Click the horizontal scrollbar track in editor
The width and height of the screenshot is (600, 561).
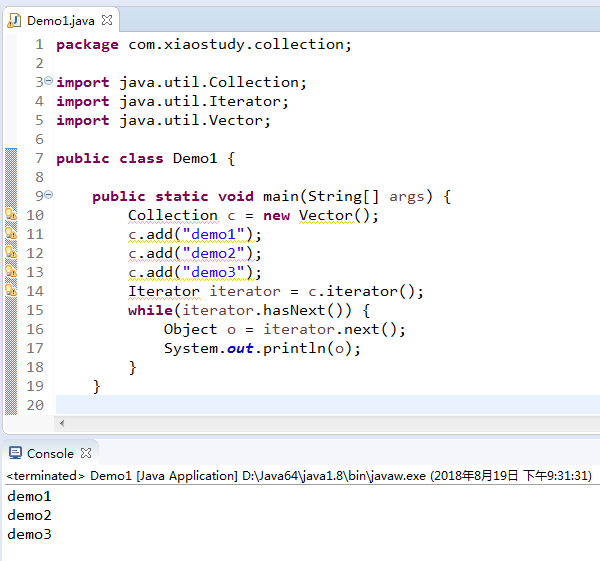pos(333,423)
